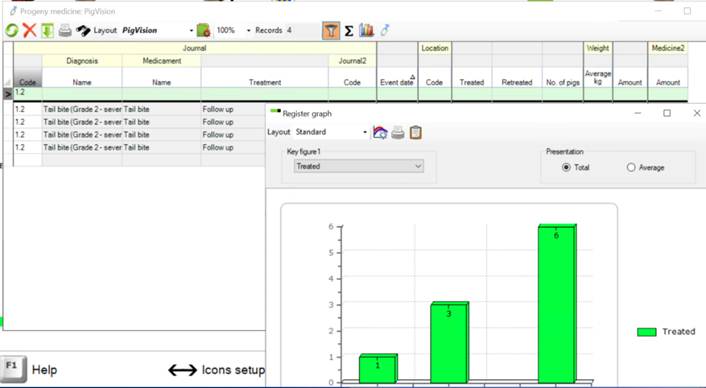Viewport: 706px width, 388px height.
Task: Open the Key figure1 Treated combo box
Action: [359, 166]
